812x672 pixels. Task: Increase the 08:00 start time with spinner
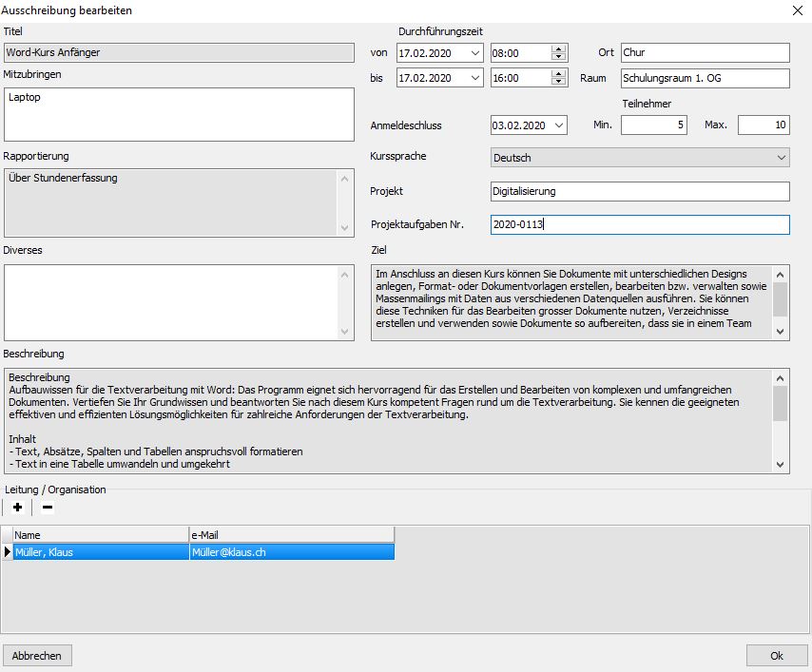tap(559, 48)
